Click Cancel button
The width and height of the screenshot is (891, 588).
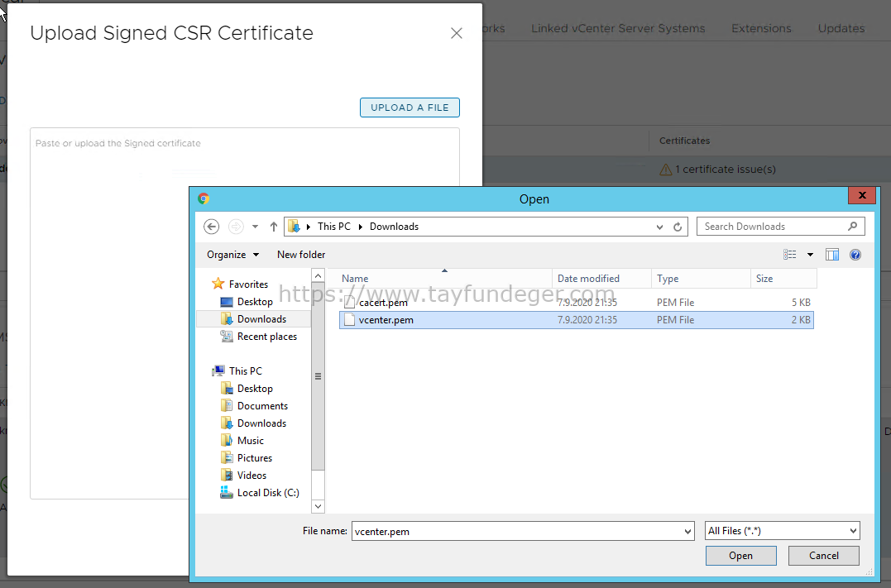(824, 556)
